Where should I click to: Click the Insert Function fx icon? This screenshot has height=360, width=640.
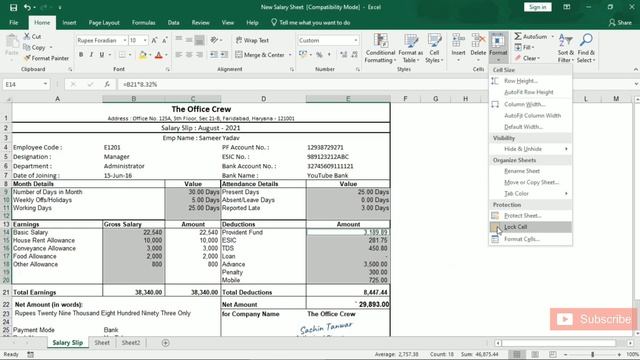tap(107, 84)
